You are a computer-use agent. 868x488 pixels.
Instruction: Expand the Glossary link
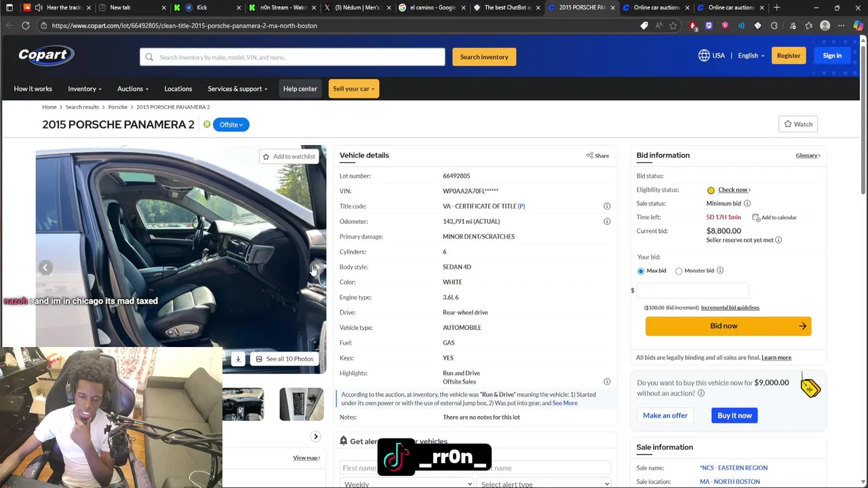808,155
